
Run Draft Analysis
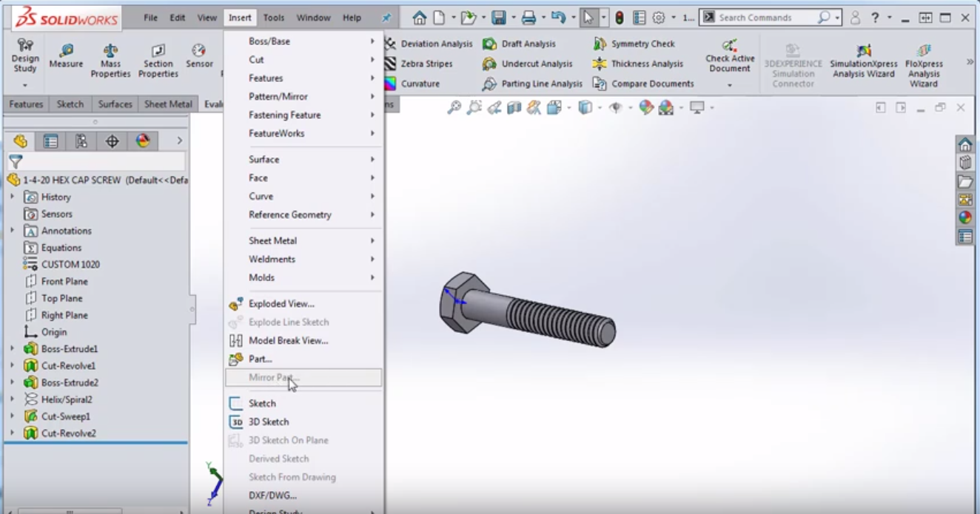coord(519,44)
